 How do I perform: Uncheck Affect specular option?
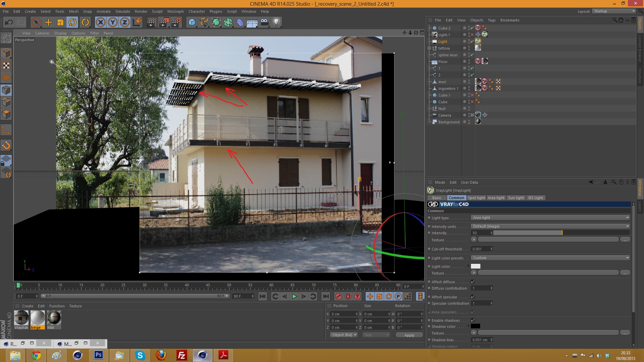coord(473,297)
